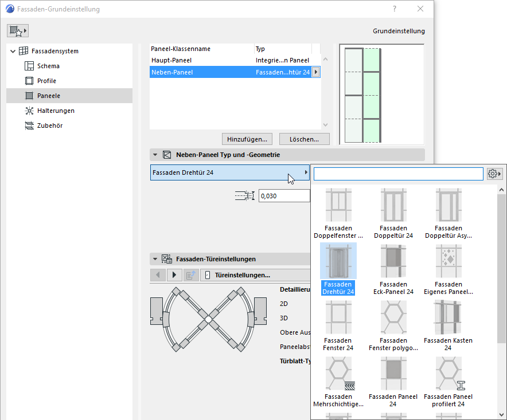Click the Fassadensystem grid icon
507x420 pixels.
pyautogui.click(x=24, y=51)
